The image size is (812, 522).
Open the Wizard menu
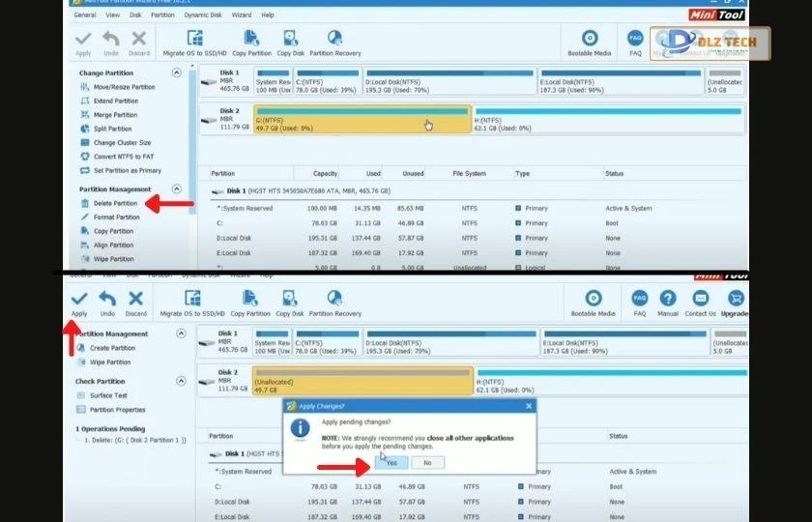click(x=242, y=15)
